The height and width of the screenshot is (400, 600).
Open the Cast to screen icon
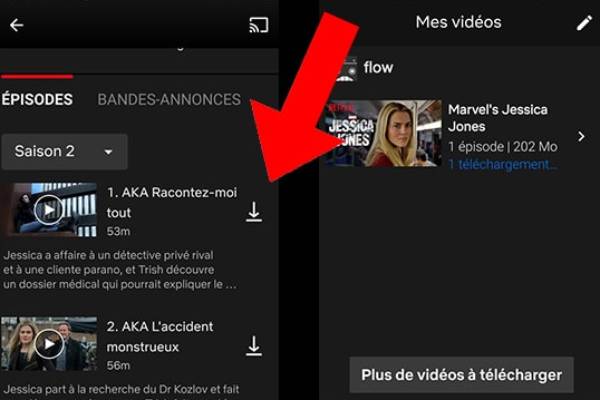tap(259, 25)
